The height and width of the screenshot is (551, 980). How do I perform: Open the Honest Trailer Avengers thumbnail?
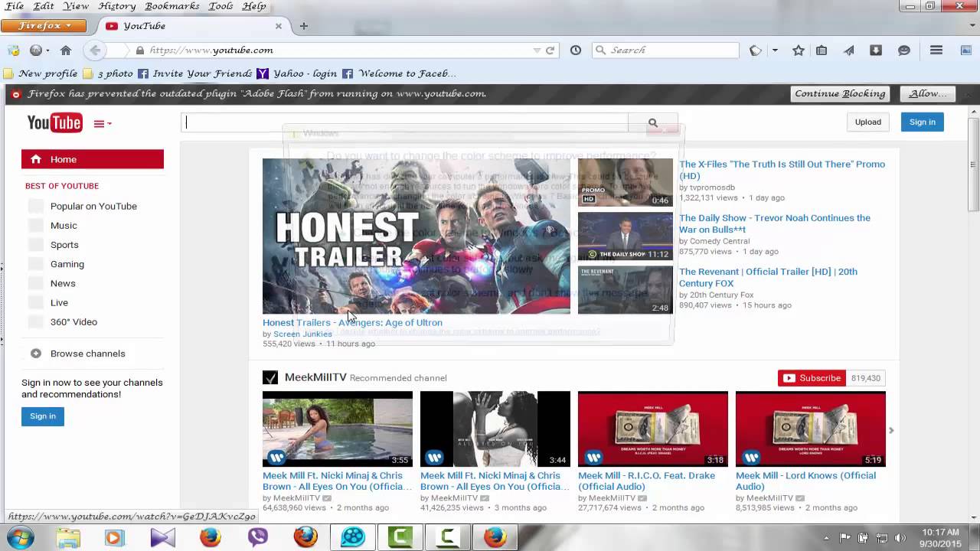pos(416,236)
